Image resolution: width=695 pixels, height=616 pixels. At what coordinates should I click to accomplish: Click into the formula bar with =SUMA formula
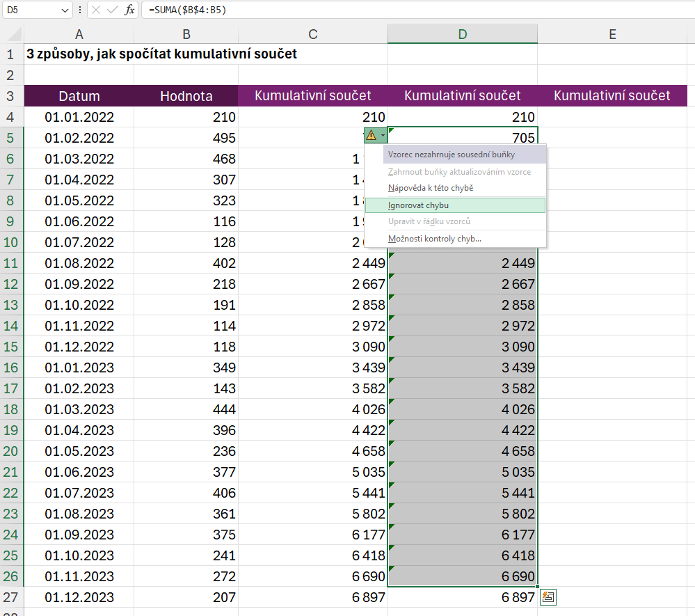pyautogui.click(x=417, y=10)
